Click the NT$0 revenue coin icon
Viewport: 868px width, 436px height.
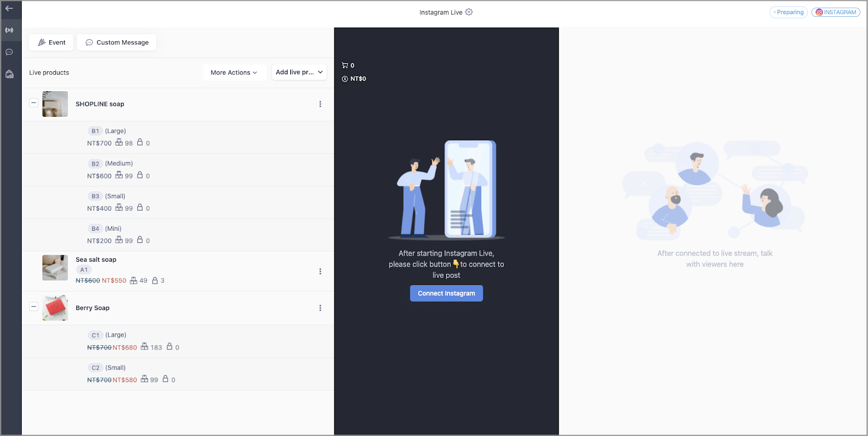pyautogui.click(x=344, y=79)
